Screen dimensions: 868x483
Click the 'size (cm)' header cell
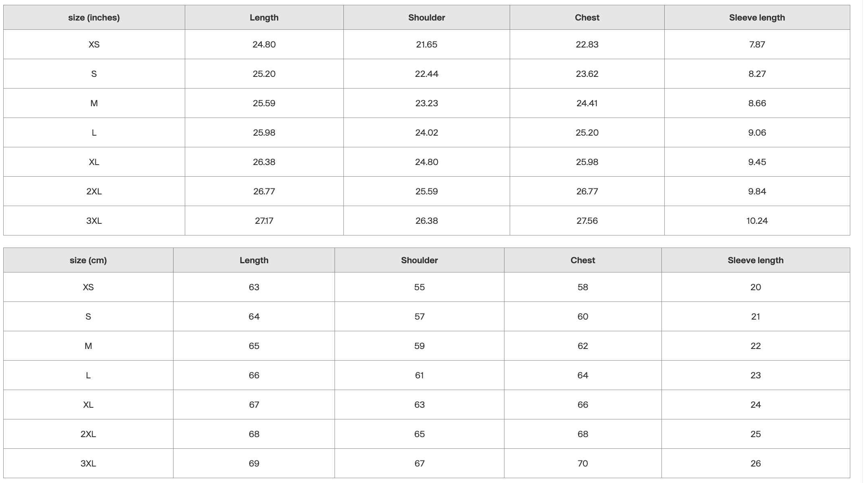88,260
